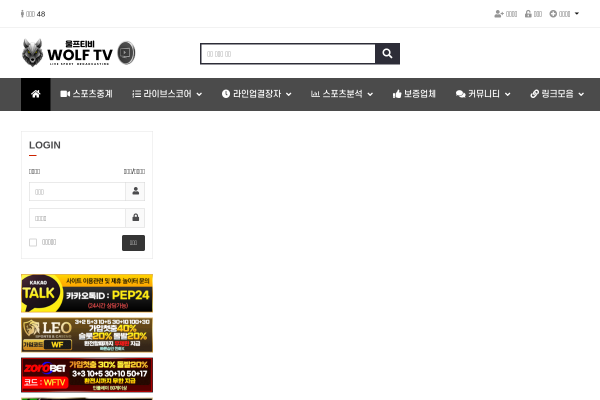Click the video camera icon on 스포츠중계
Viewport: 600px width, 400px height.
[x=65, y=94]
